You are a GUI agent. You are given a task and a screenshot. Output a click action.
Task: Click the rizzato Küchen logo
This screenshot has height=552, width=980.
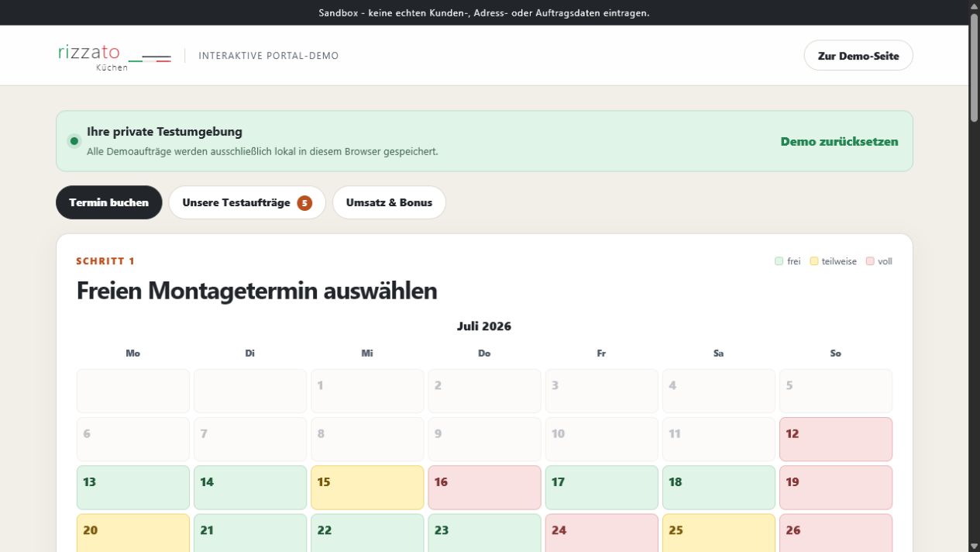(114, 56)
